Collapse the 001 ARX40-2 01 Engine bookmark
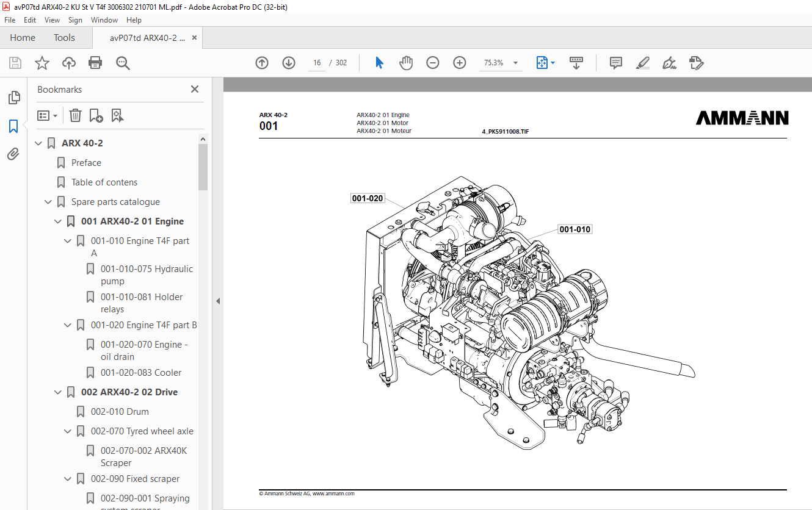Image resolution: width=812 pixels, height=510 pixels. coord(58,221)
